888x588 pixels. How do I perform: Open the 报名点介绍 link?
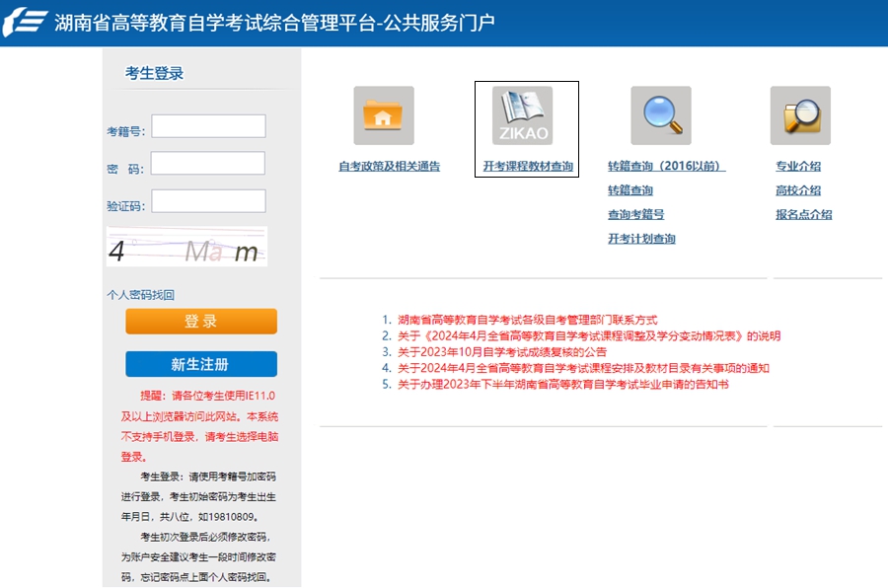coord(803,214)
